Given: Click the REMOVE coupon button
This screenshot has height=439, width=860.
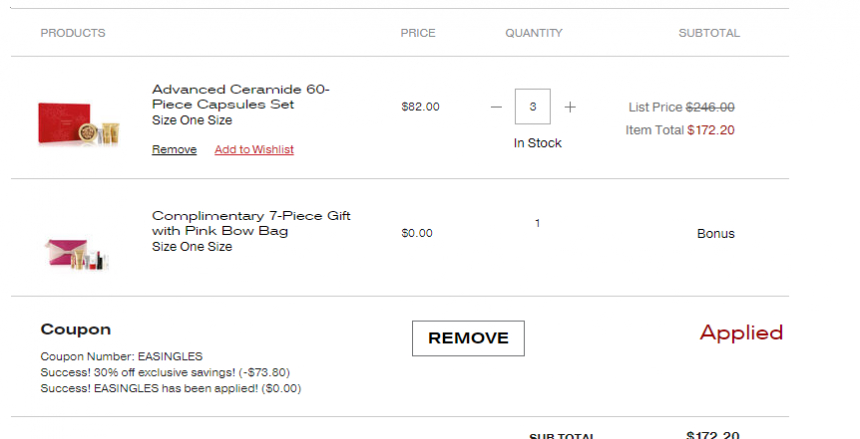Looking at the screenshot, I should (x=468, y=338).
